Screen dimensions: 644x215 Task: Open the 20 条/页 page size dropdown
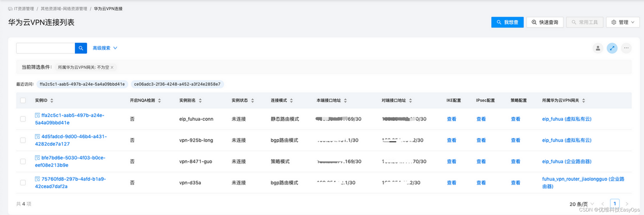pyautogui.click(x=582, y=204)
